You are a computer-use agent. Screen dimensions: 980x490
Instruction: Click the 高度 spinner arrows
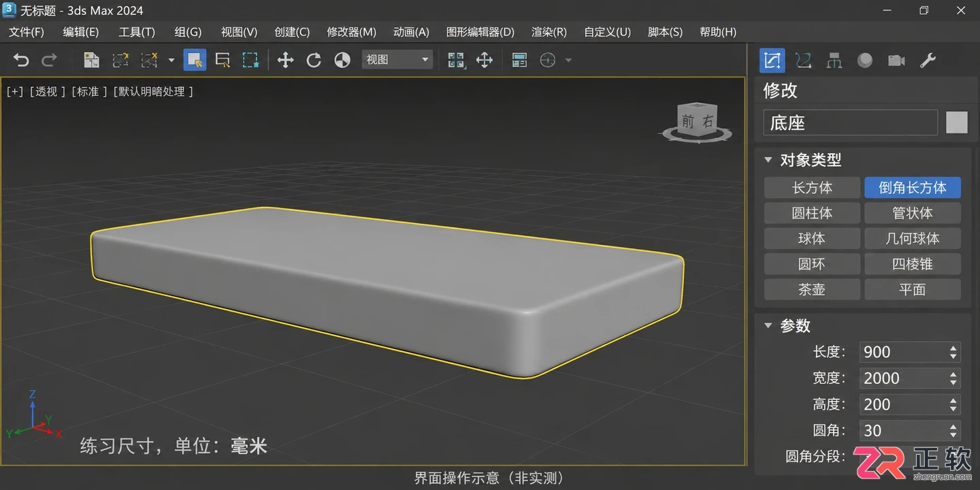click(953, 404)
